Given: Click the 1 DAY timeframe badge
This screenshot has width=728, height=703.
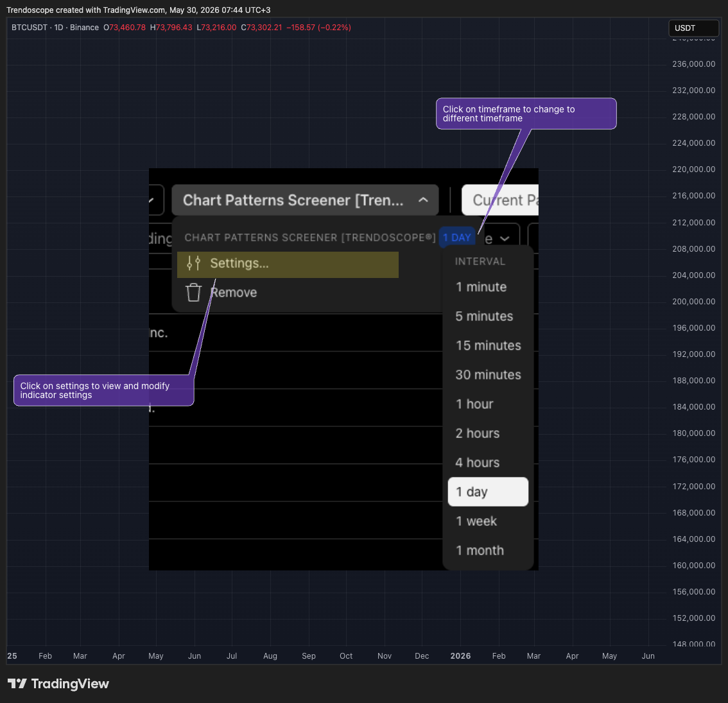Looking at the screenshot, I should pyautogui.click(x=457, y=238).
